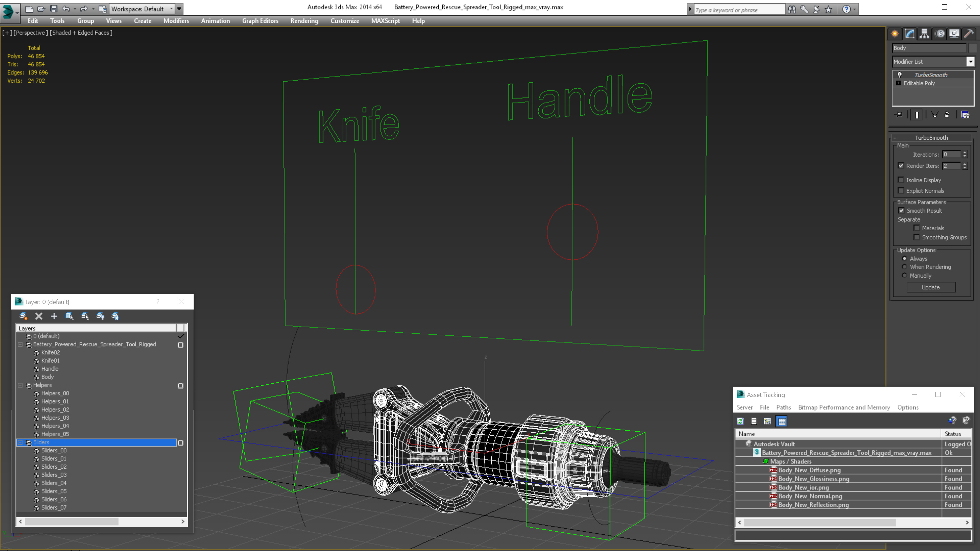The height and width of the screenshot is (551, 980).
Task: Select the When Rendering update option
Action: pyautogui.click(x=904, y=267)
